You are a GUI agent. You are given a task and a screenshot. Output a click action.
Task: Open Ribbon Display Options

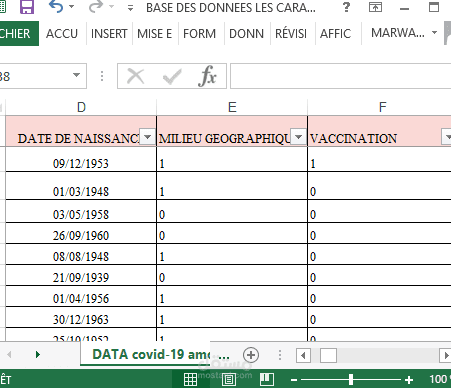(x=375, y=7)
